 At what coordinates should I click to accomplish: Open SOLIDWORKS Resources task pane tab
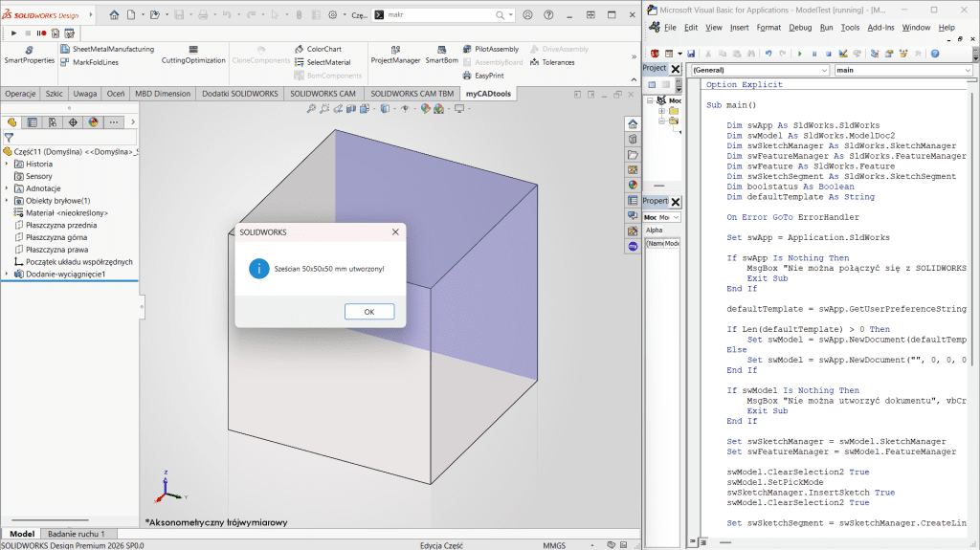coord(634,123)
